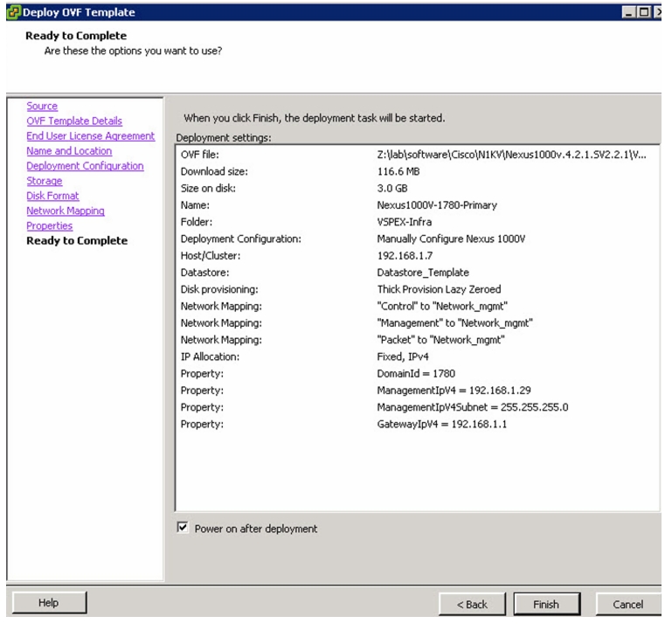Click the Finish button
Screen dimensions: 665x644
tap(546, 604)
